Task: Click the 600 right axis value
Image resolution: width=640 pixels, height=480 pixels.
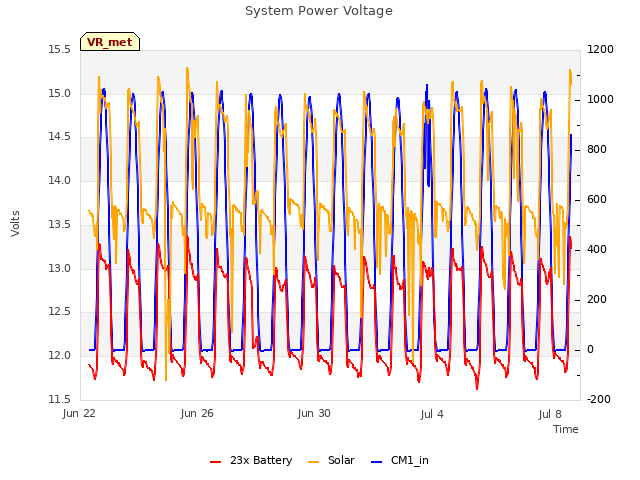Action: tap(597, 200)
